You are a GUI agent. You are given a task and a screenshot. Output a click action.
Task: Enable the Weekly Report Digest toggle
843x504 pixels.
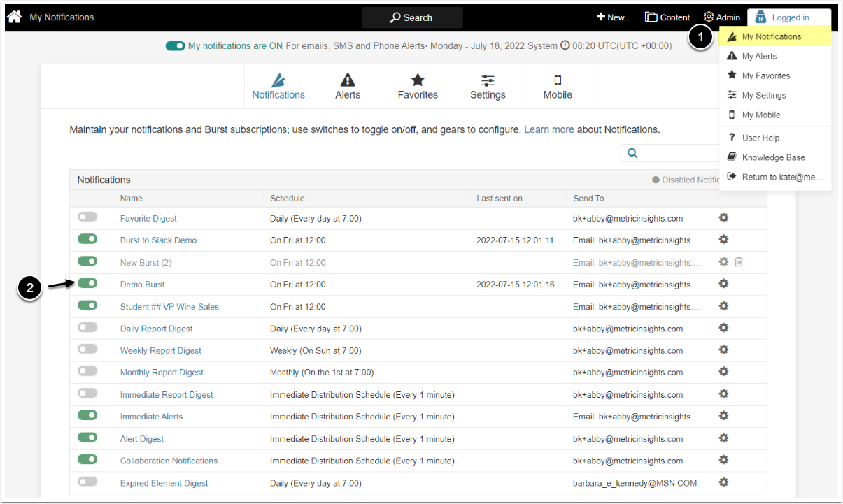(87, 350)
